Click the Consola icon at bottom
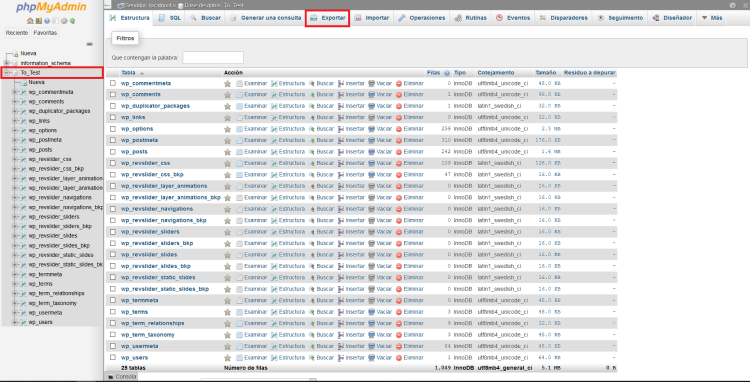750x382 pixels. [110, 377]
